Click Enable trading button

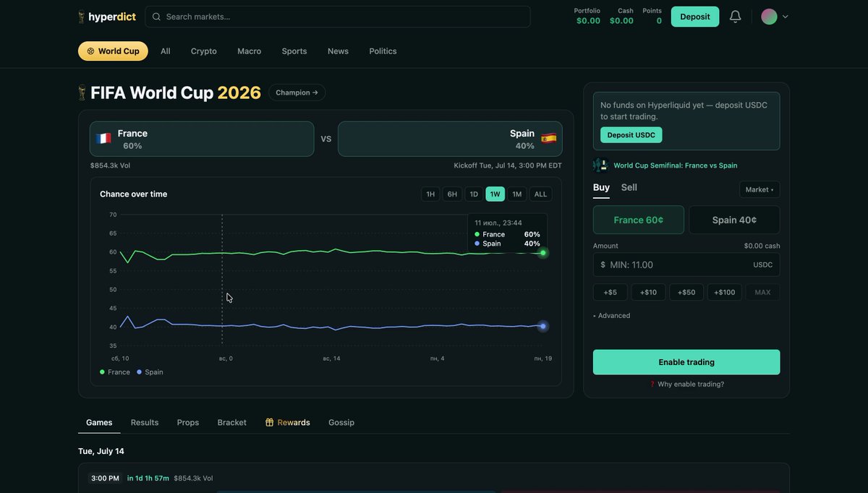[x=686, y=362]
